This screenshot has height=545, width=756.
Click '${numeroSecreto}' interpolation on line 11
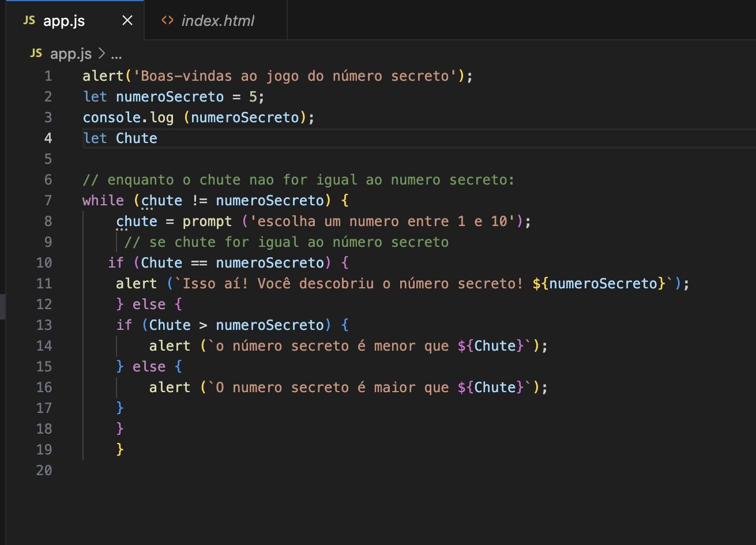(599, 284)
